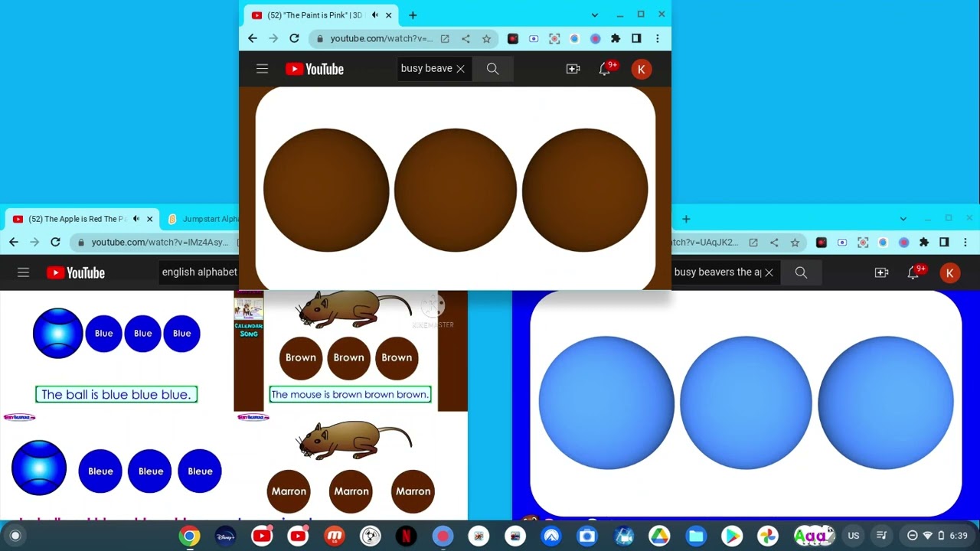Open media controls in the shelf tray
Image resolution: width=980 pixels, height=551 pixels.
tap(881, 536)
